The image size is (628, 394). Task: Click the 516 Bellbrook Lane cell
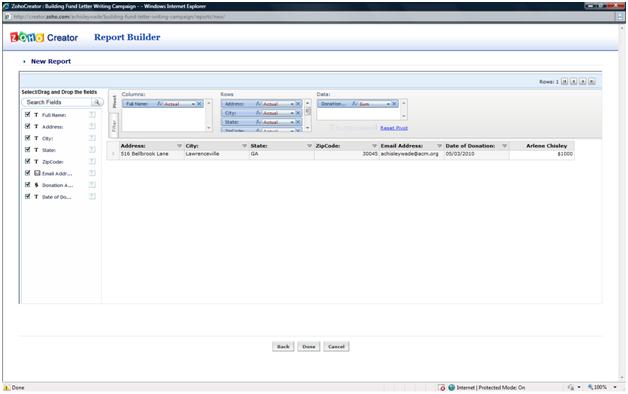click(151, 154)
